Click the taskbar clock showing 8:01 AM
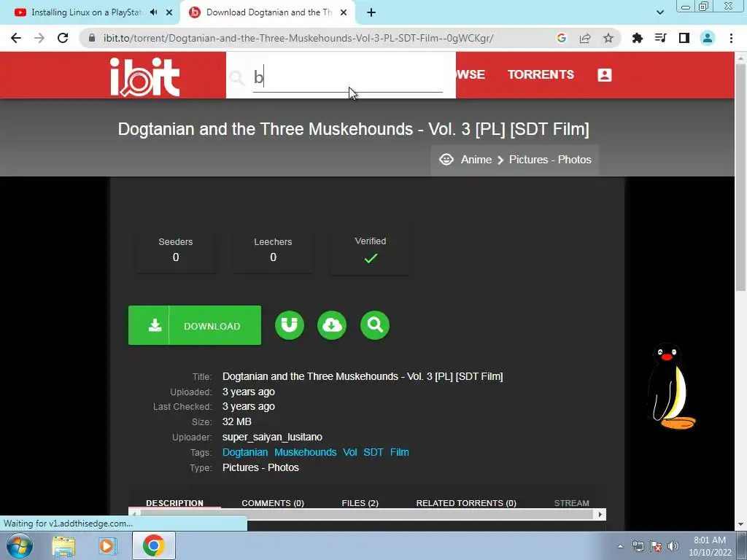The height and width of the screenshot is (560, 747). tap(710, 546)
